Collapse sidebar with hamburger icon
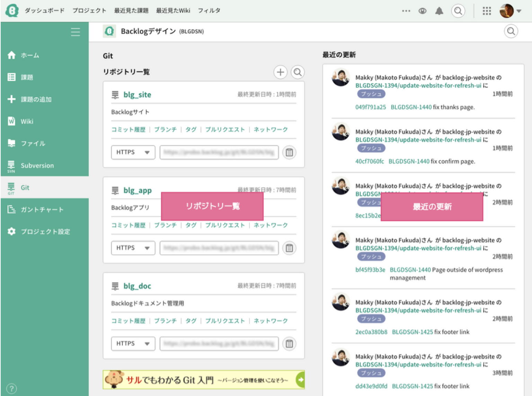 click(x=76, y=32)
